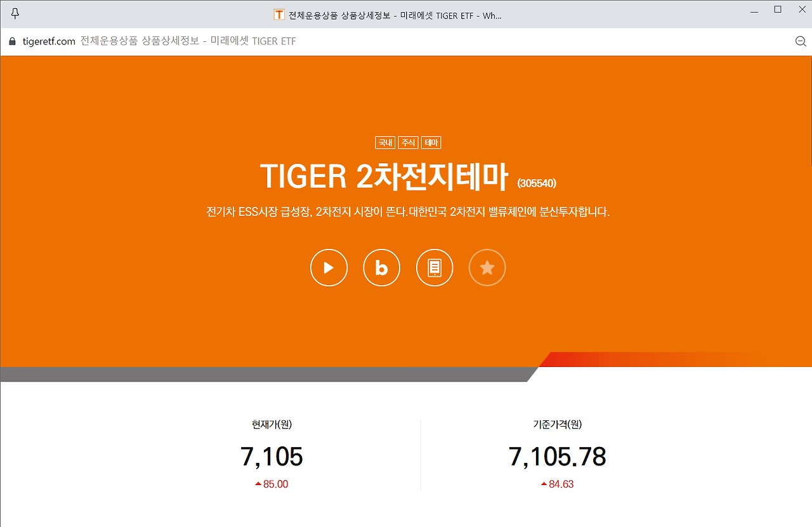Click the zoom magnifier icon in address bar

[x=801, y=41]
